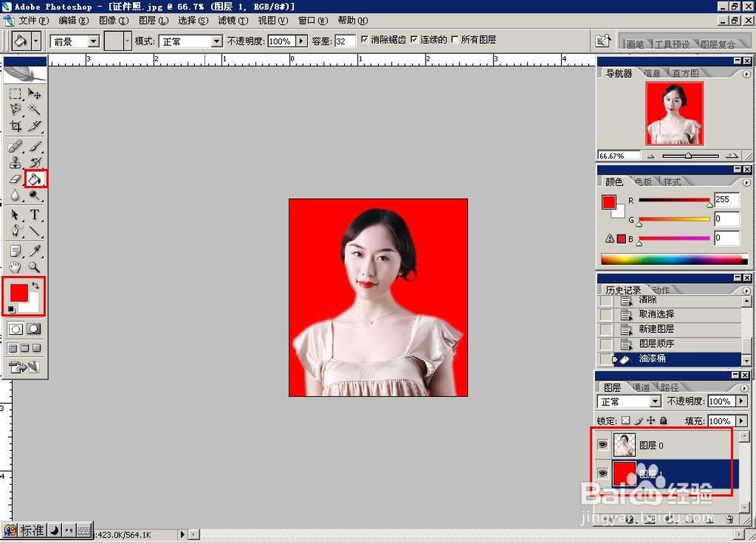Select the Paint Bucket tool

click(34, 177)
